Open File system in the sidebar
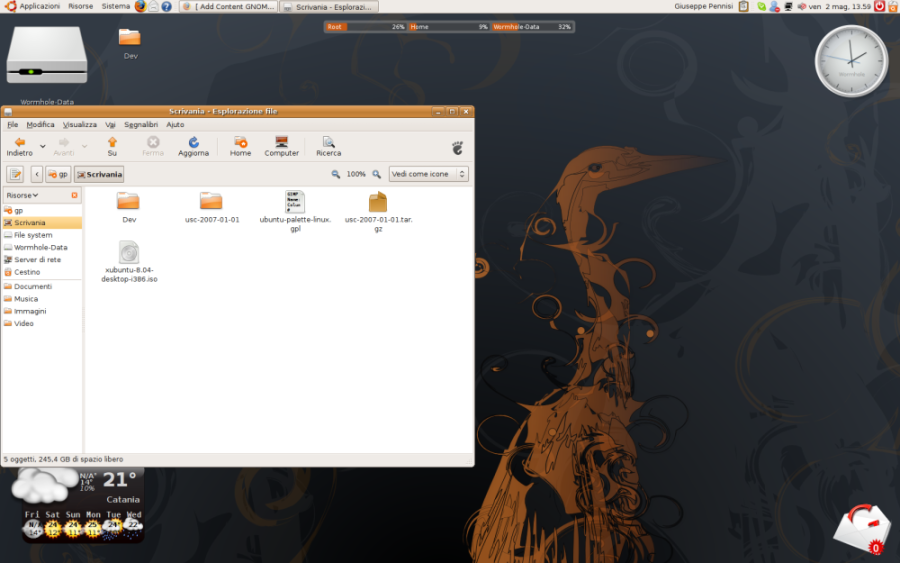The width and height of the screenshot is (900, 563). coord(42,235)
